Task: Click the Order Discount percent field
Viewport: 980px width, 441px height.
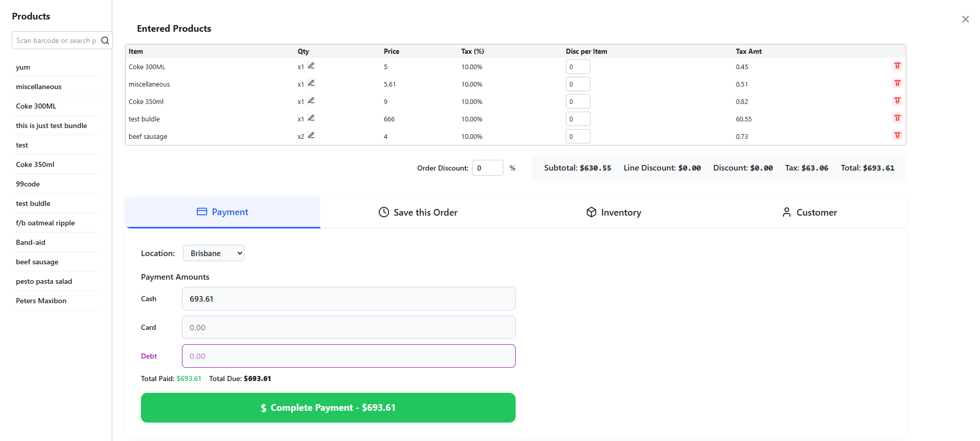Action: point(488,168)
